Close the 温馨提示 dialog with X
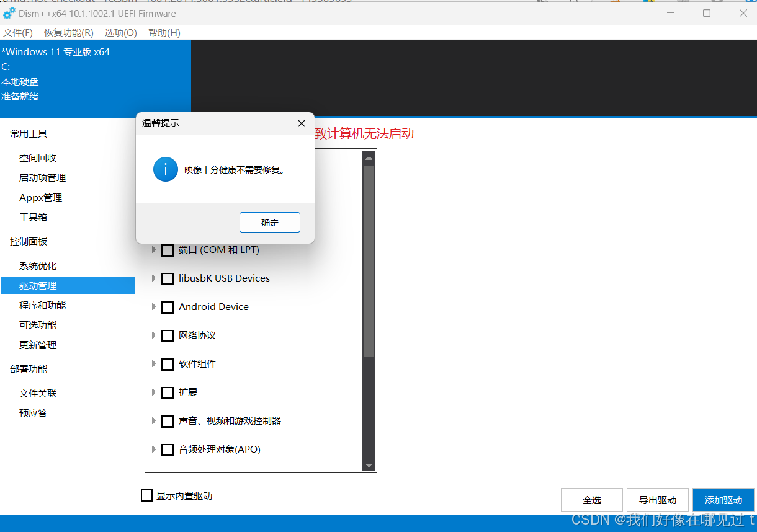Image resolution: width=757 pixels, height=532 pixels. (302, 123)
